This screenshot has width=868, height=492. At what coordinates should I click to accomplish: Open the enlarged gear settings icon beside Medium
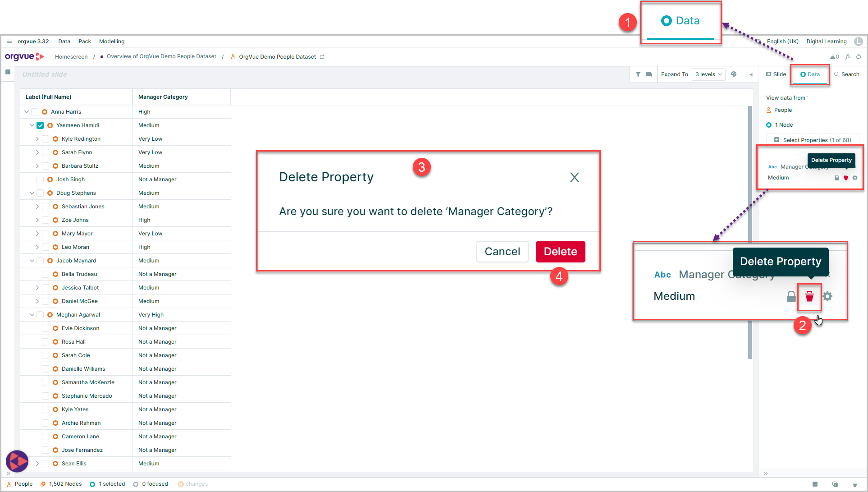tap(827, 296)
